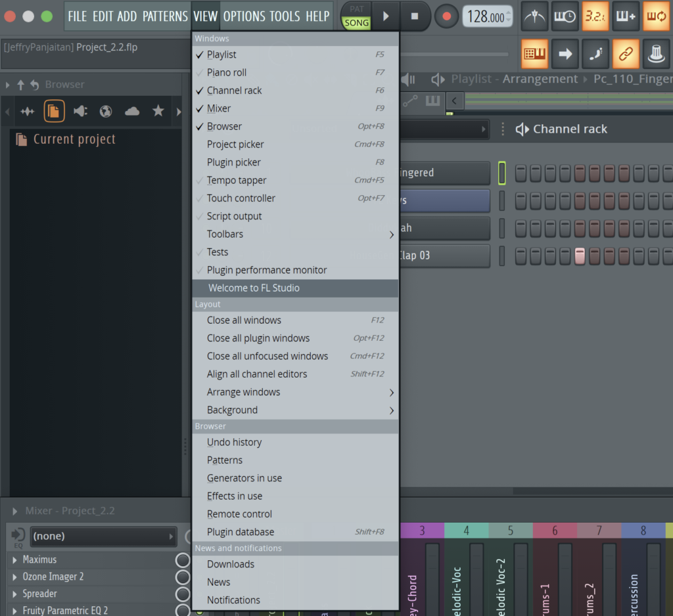Select Close all plugin windows

tap(258, 338)
